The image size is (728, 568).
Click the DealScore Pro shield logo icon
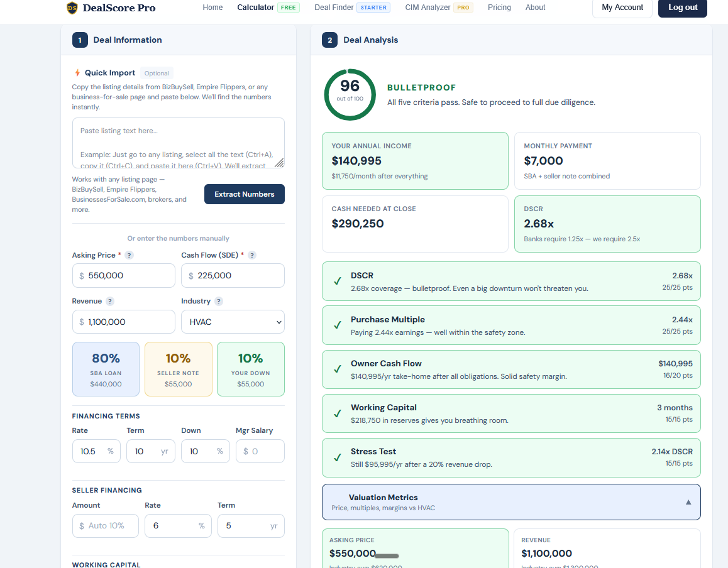pyautogui.click(x=71, y=8)
